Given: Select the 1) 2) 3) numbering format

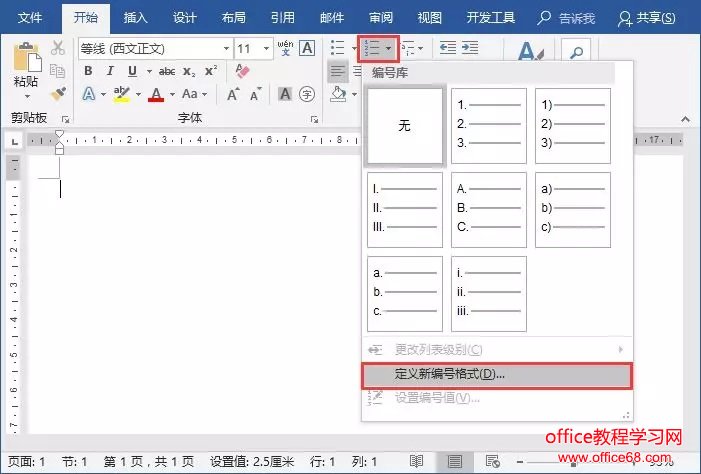Looking at the screenshot, I should (x=573, y=126).
